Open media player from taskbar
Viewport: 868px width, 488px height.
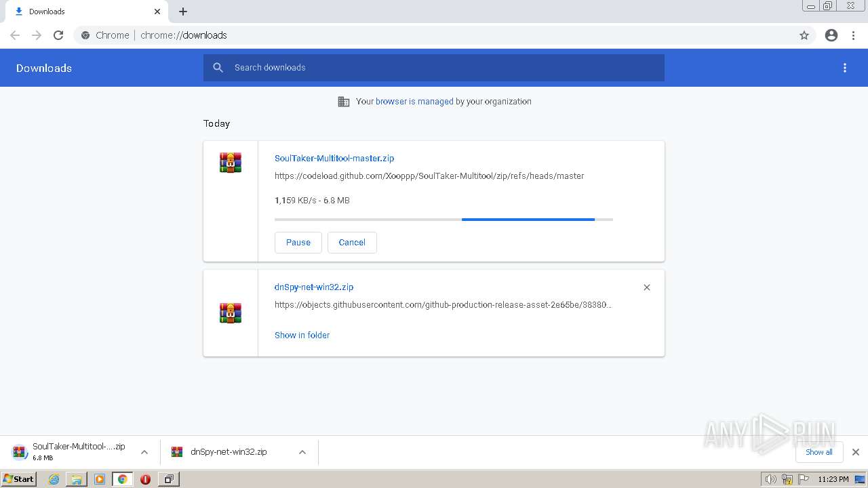pos(100,479)
